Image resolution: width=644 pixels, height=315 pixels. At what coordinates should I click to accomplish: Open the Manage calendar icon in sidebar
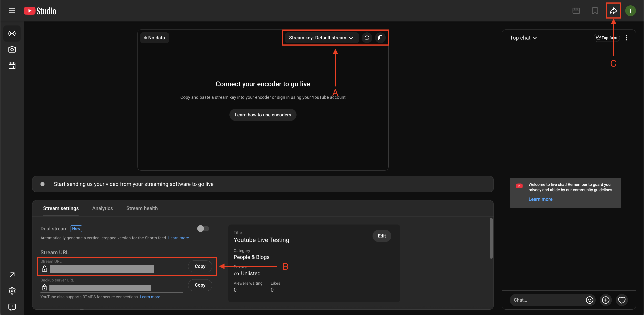pos(12,66)
